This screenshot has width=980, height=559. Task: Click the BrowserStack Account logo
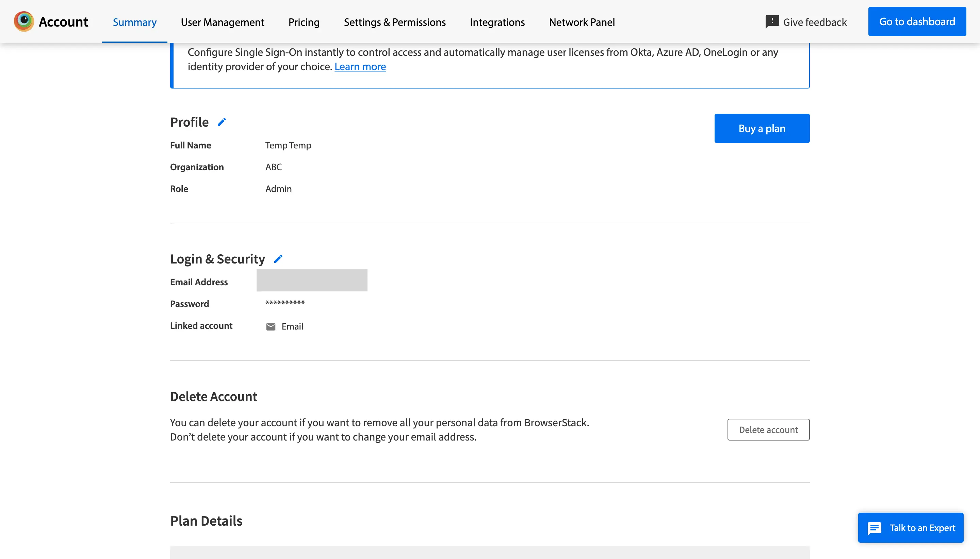tap(50, 21)
